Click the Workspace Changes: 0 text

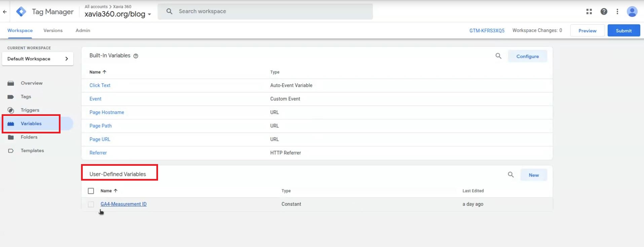pyautogui.click(x=537, y=30)
